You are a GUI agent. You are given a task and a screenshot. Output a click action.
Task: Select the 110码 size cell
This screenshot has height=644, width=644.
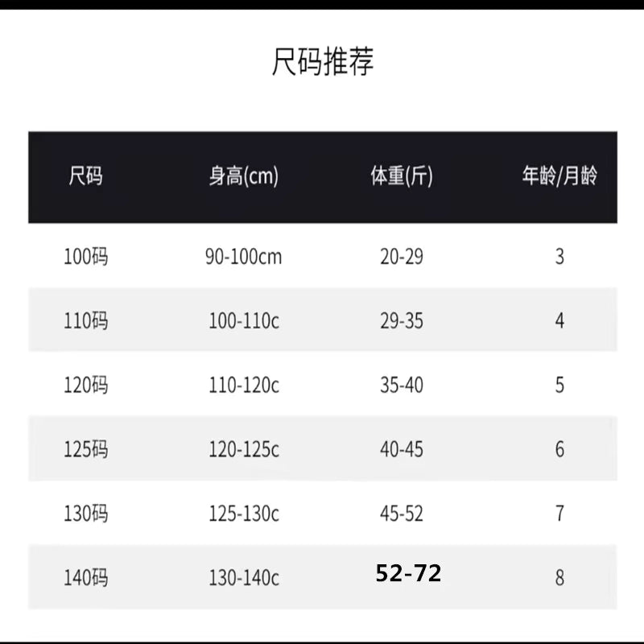[85, 321]
